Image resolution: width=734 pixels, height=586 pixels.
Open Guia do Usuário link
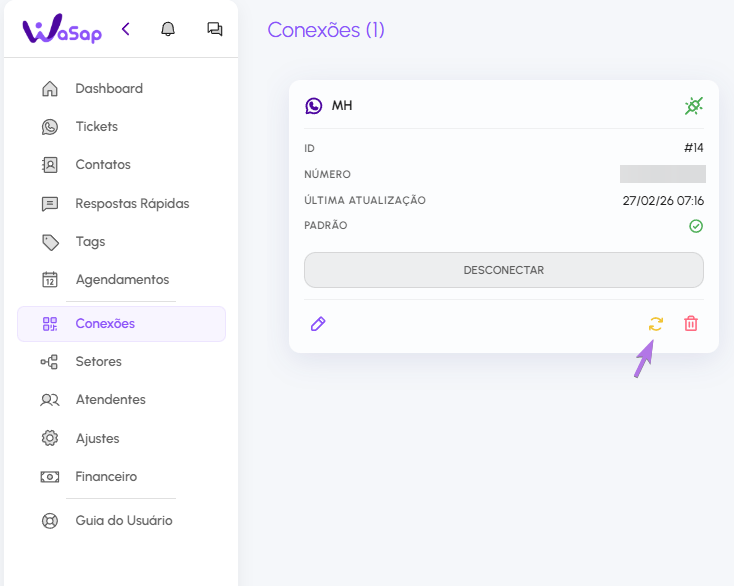click(x=123, y=521)
